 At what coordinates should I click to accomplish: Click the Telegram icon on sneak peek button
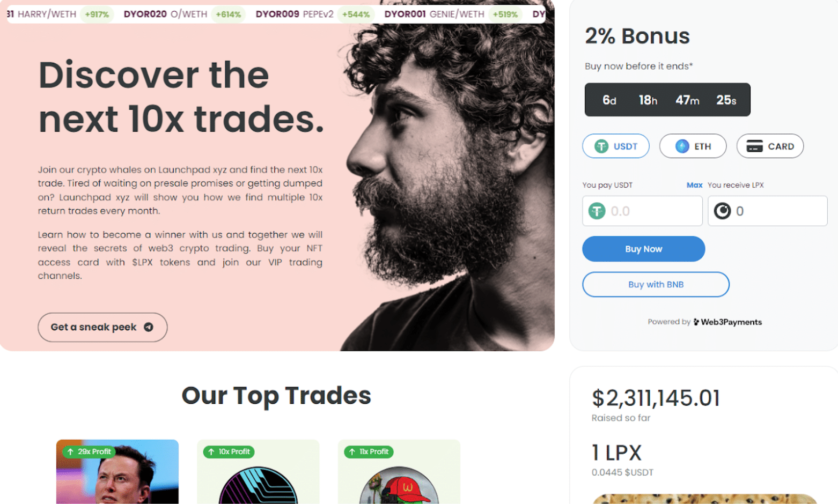coord(149,327)
